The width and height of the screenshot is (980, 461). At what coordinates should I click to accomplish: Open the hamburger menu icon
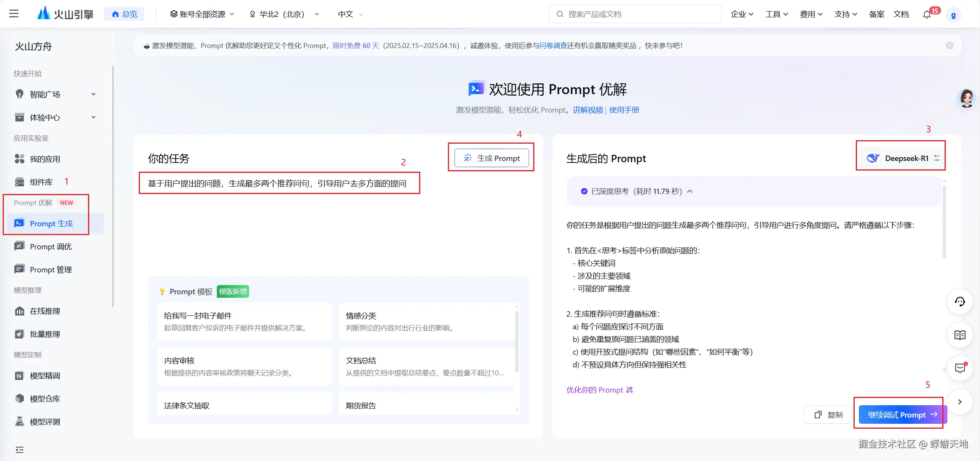point(14,14)
